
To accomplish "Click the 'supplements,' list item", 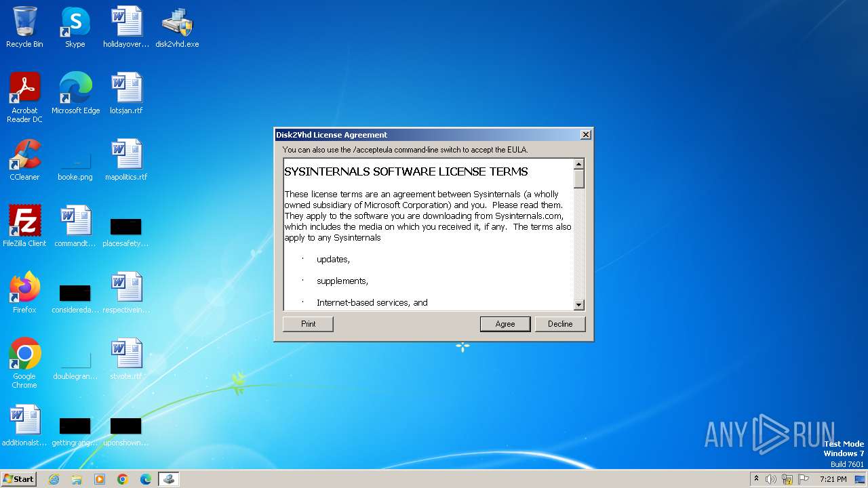I will coord(342,281).
